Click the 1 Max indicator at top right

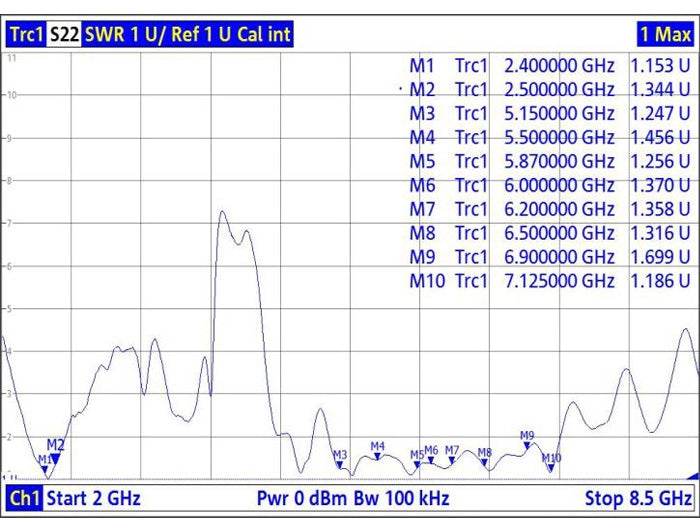point(665,35)
